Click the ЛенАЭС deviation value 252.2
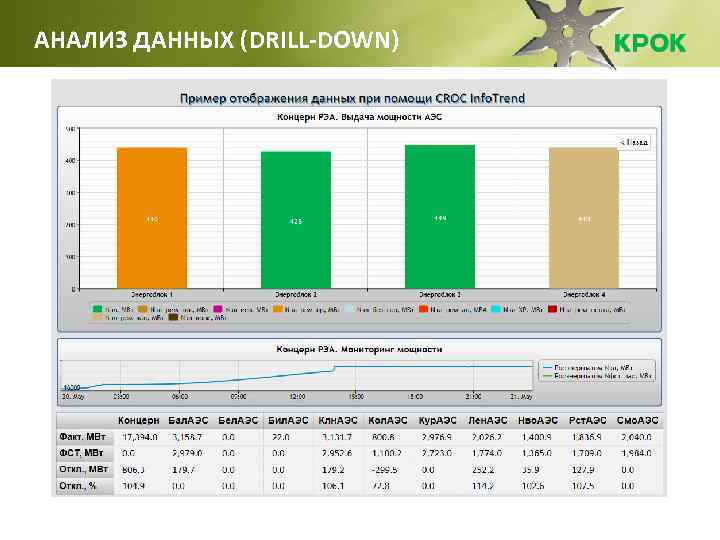 point(483,470)
